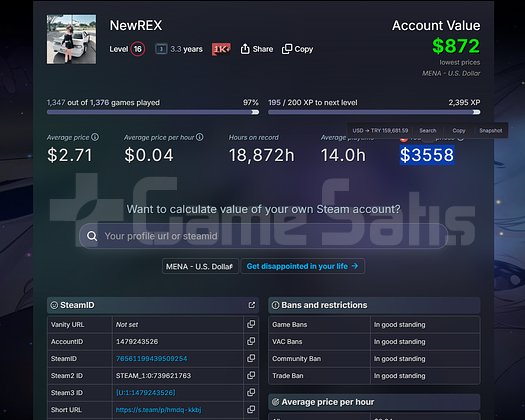Click the AccountID number 1479243526

[137, 342]
